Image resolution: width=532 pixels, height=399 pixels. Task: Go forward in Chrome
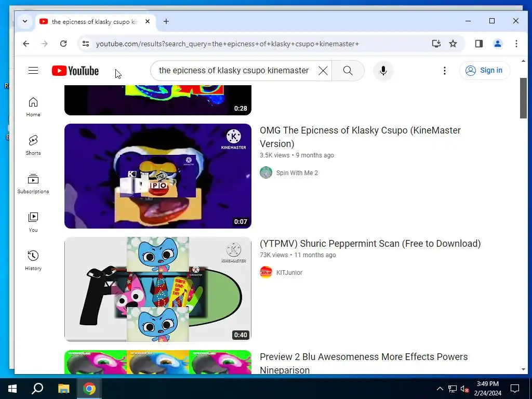point(45,44)
